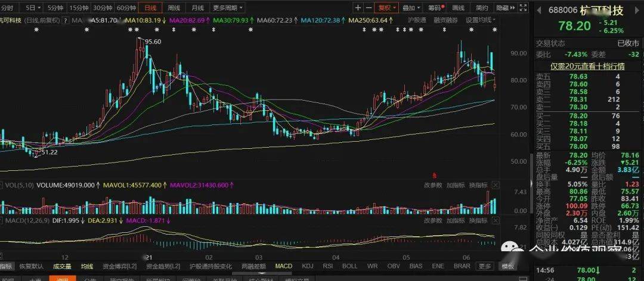Click 改参数 in the VOL panel
The width and height of the screenshot is (644, 281).
pyautogui.click(x=433, y=185)
